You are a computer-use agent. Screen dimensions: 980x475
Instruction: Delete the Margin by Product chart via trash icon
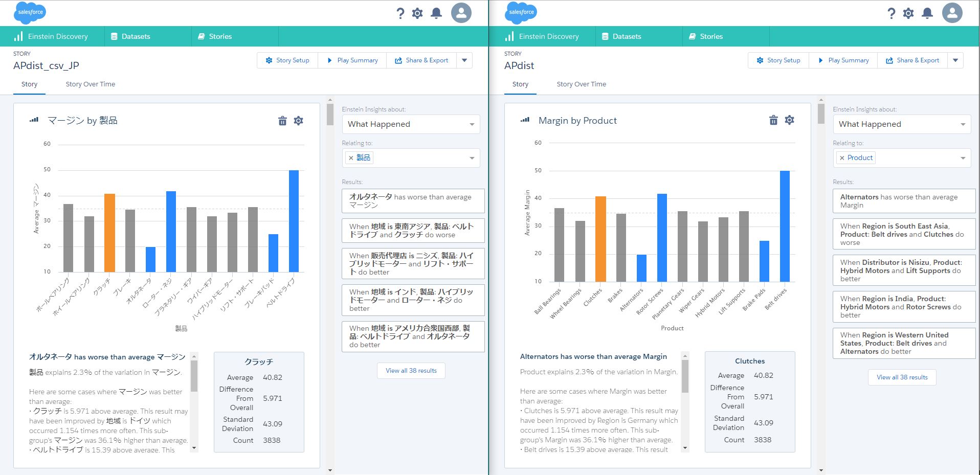pos(773,120)
